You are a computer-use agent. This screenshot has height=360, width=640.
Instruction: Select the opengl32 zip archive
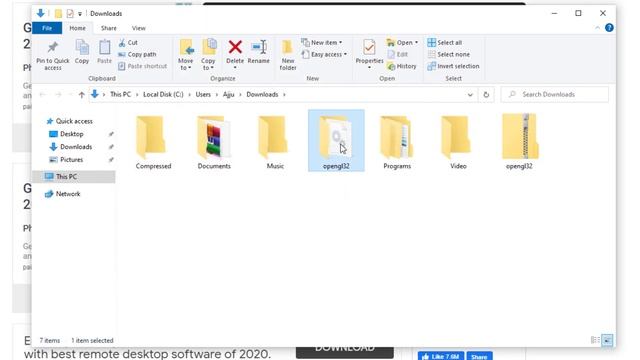coord(519,142)
